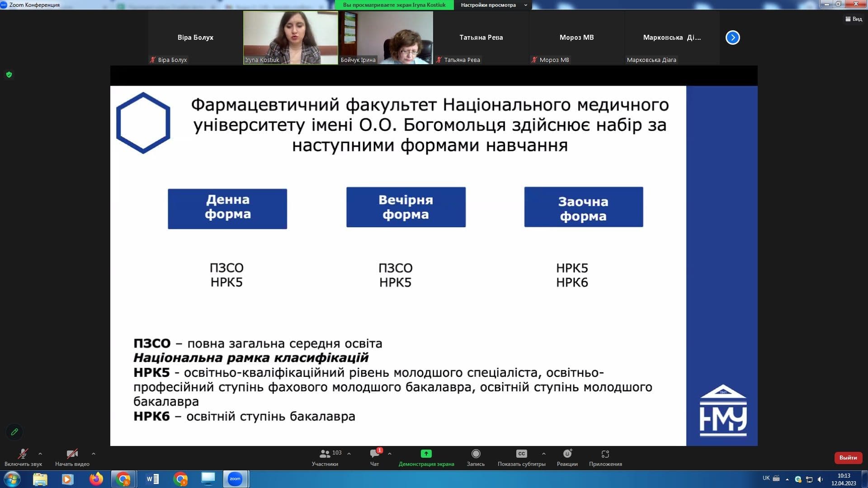The height and width of the screenshot is (488, 868).
Task: Start recording with Запись button
Action: (x=476, y=458)
